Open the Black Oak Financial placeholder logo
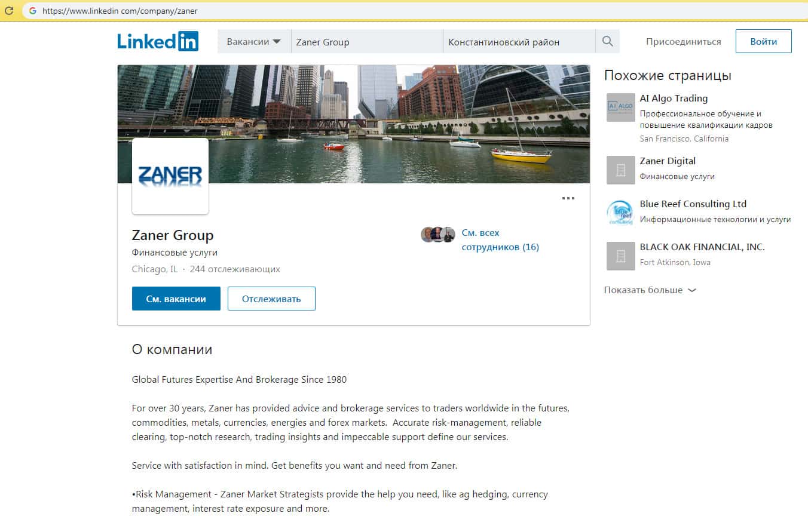This screenshot has height=532, width=808. [621, 256]
